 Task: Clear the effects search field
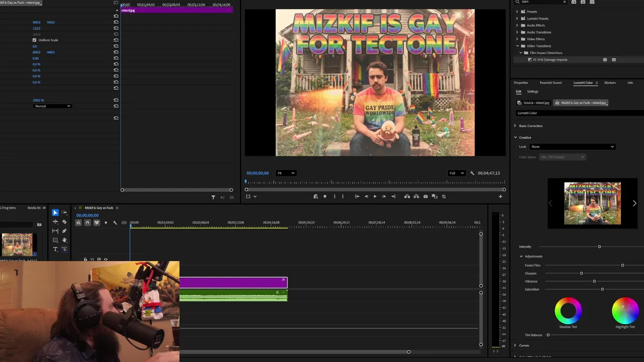pyautogui.click(x=565, y=2)
